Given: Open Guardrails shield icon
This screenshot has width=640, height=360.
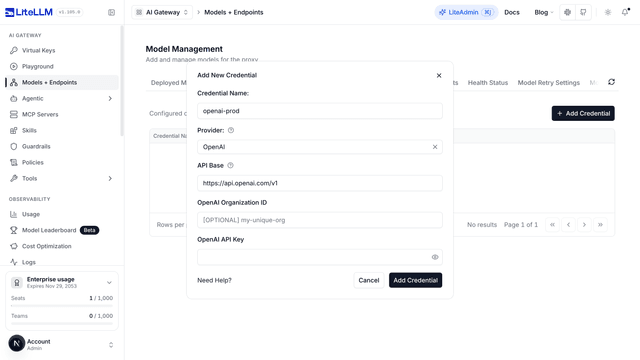Looking at the screenshot, I should click(x=14, y=146).
